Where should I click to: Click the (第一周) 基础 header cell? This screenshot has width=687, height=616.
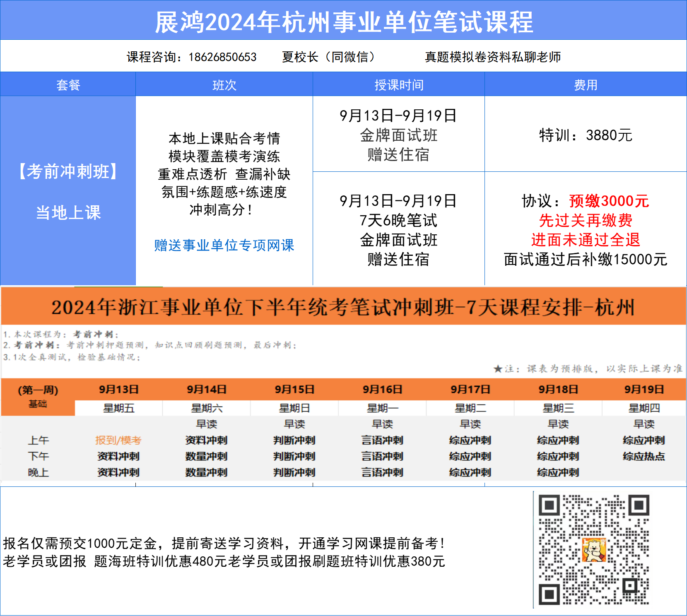[38, 397]
